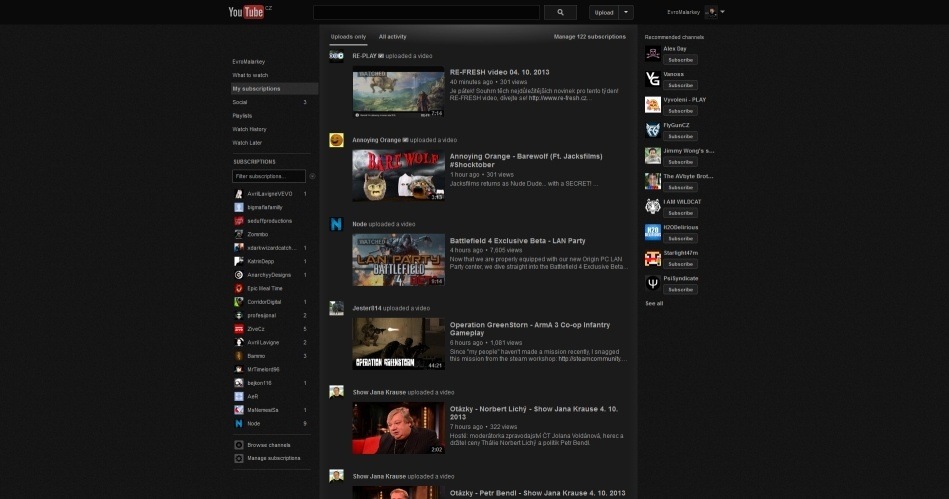The width and height of the screenshot is (949, 499).
Task: Open Playlists in the sidebar
Action: pos(242,116)
